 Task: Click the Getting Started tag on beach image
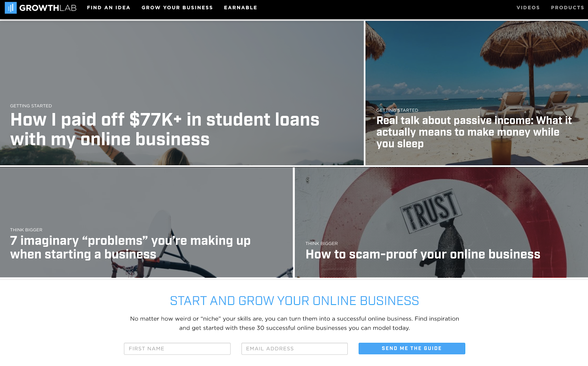click(x=397, y=110)
